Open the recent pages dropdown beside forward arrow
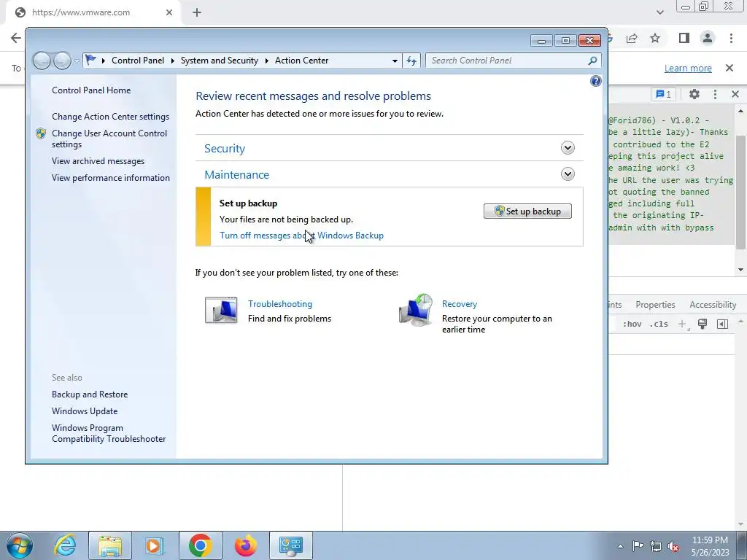This screenshot has height=560, width=747. (76, 61)
